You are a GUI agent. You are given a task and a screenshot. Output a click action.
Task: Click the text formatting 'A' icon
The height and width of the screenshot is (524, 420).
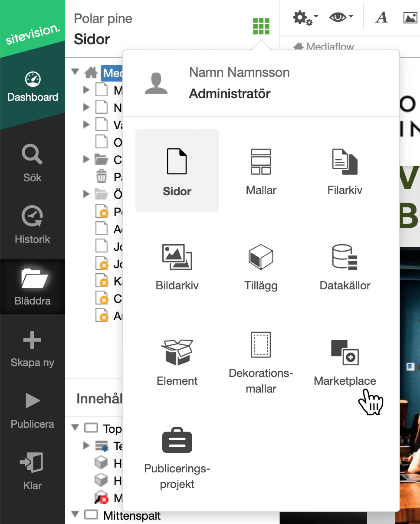click(381, 17)
